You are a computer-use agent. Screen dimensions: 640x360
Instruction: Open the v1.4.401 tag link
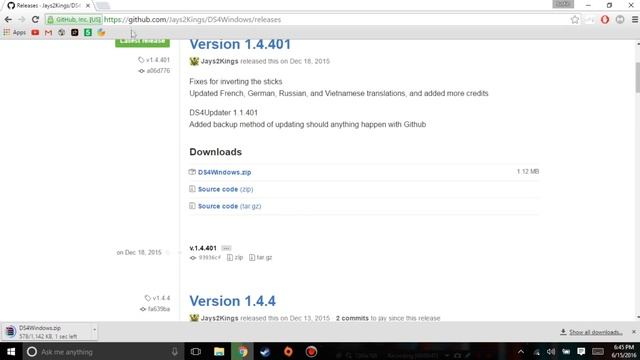(x=154, y=60)
